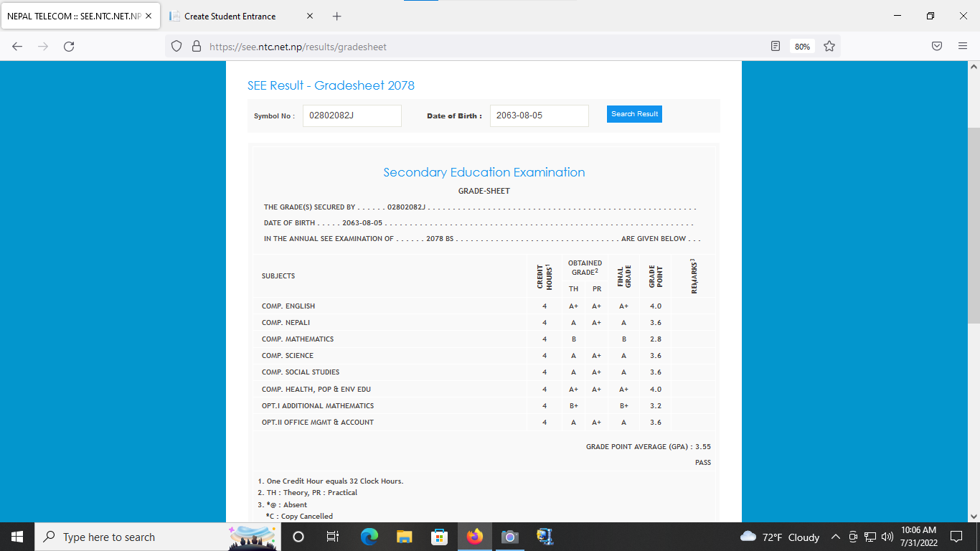Open a new tab with plus button
This screenshot has height=551, width=980.
pyautogui.click(x=337, y=16)
